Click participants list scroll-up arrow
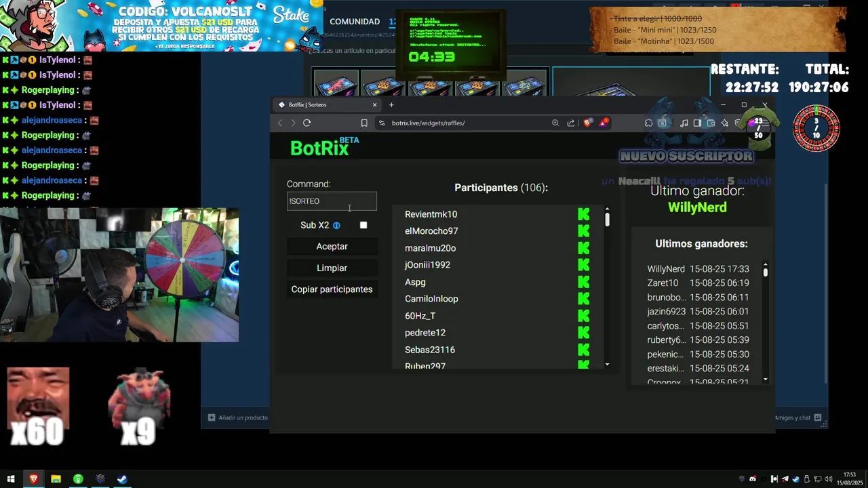 [607, 209]
